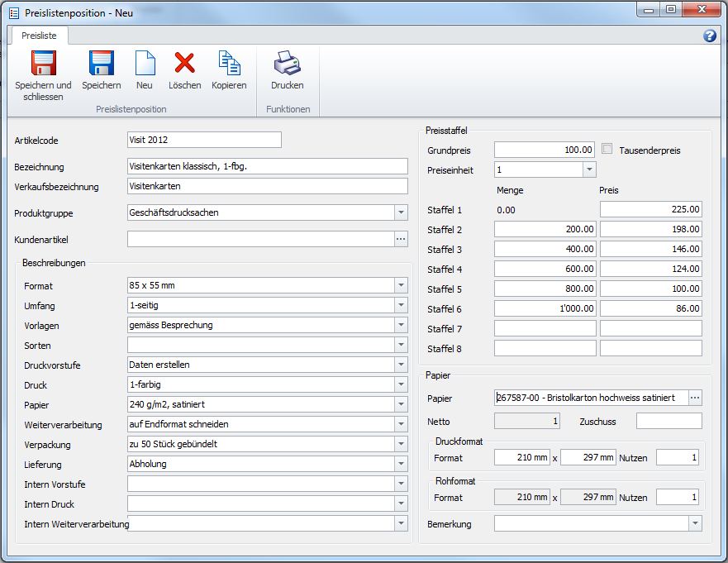This screenshot has height=563, width=728.
Task: Select the Staffel 7 Menge field
Action: pyautogui.click(x=545, y=328)
